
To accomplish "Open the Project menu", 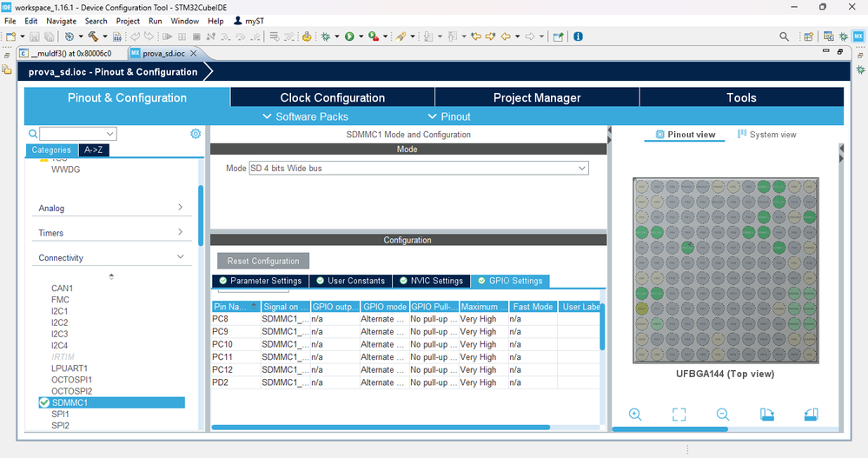I will pyautogui.click(x=128, y=21).
